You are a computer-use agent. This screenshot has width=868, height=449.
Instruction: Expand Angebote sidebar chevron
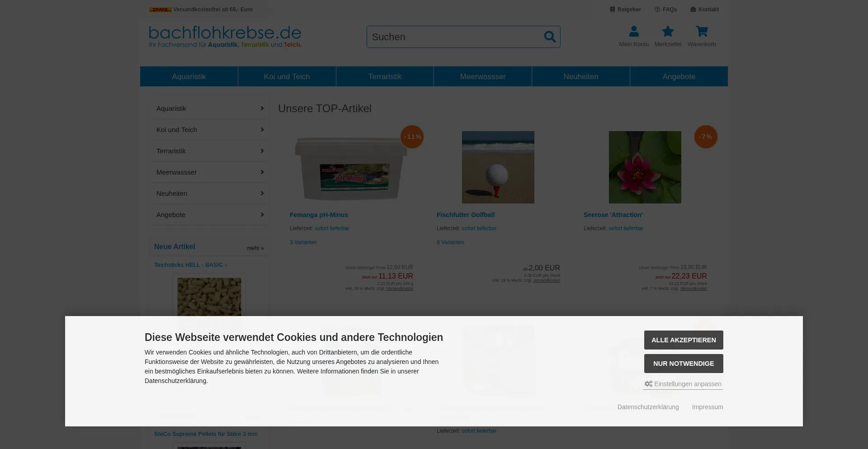point(262,214)
